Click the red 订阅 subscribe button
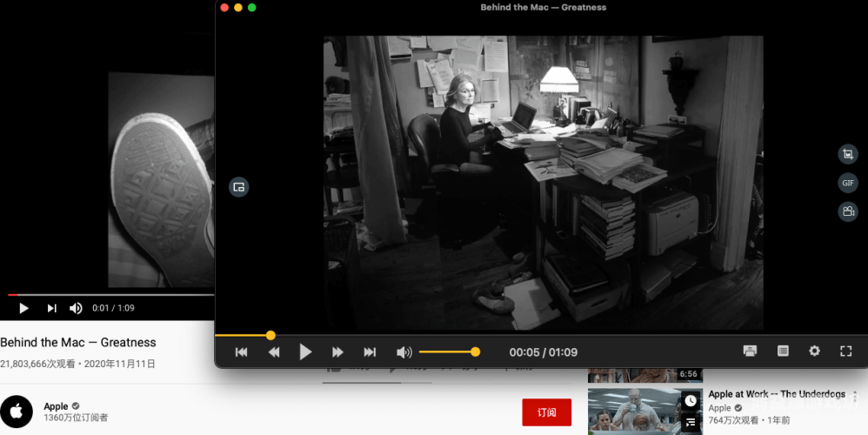The image size is (868, 435). pyautogui.click(x=546, y=412)
